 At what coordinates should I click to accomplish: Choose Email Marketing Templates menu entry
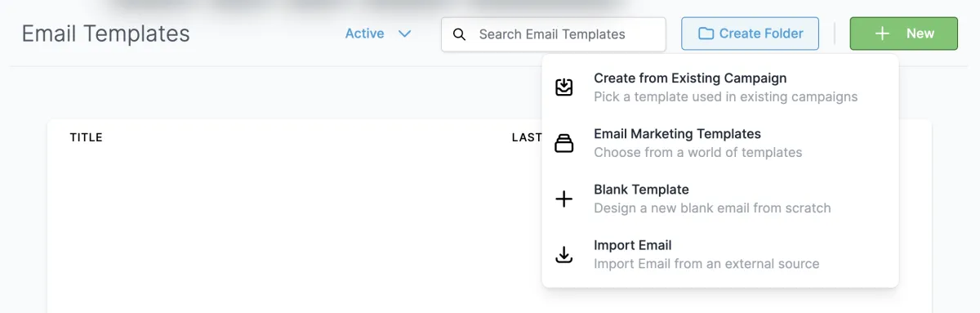pyautogui.click(x=719, y=143)
